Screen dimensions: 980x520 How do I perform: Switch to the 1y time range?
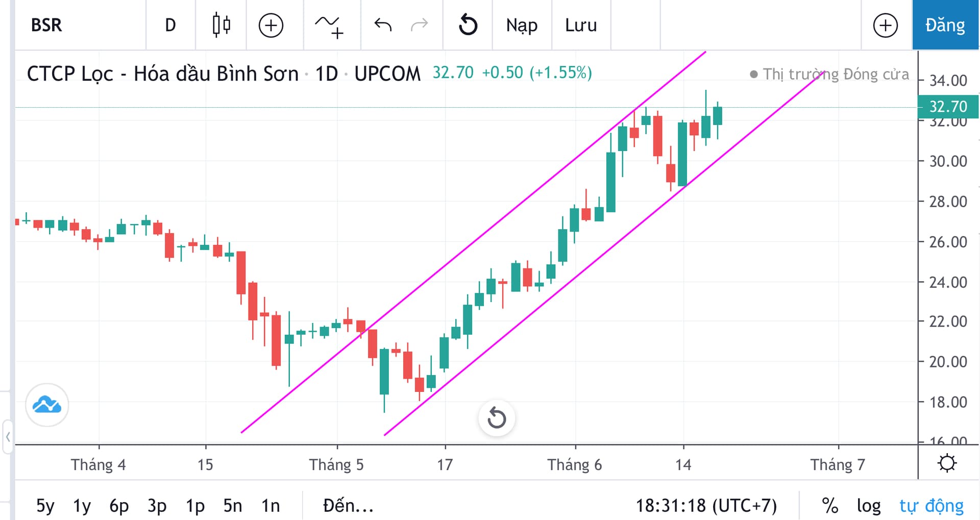(82, 506)
